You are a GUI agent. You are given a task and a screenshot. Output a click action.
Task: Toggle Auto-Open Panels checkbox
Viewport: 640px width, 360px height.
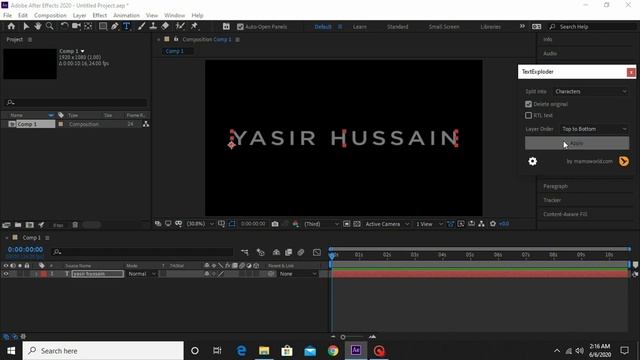click(240, 27)
